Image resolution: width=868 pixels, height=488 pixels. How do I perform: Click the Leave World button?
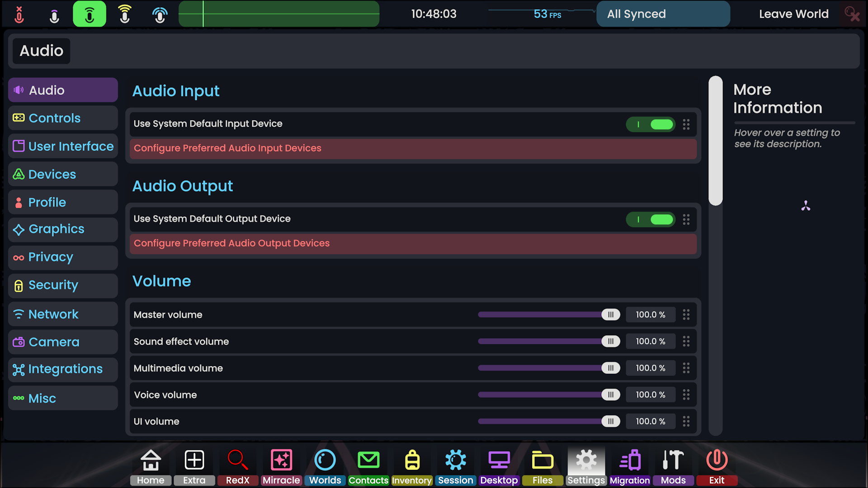coord(793,14)
